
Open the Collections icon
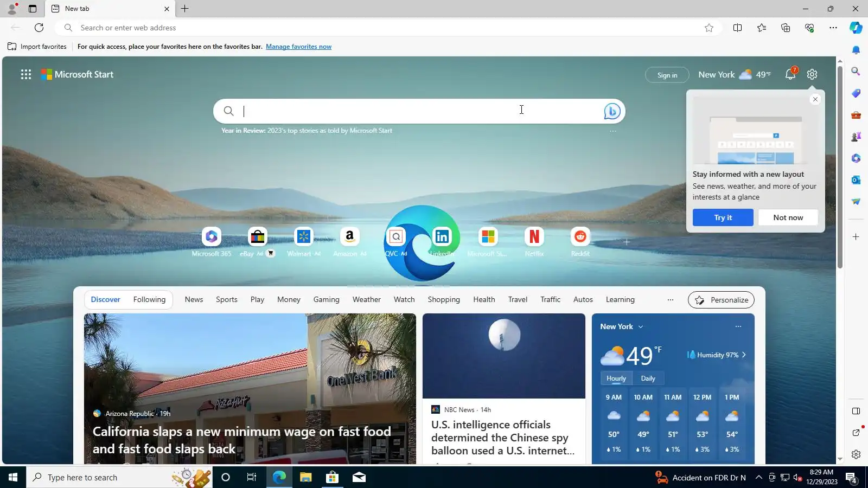coord(786,28)
